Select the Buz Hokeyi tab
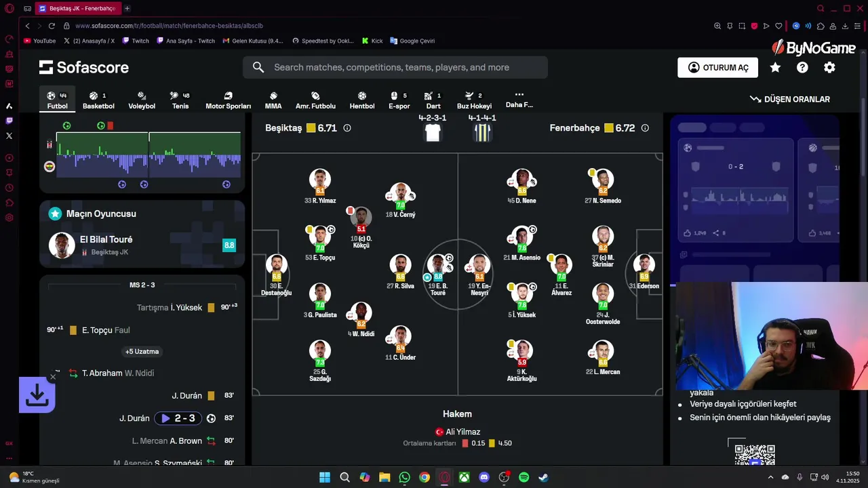The width and height of the screenshot is (868, 488). click(x=474, y=100)
